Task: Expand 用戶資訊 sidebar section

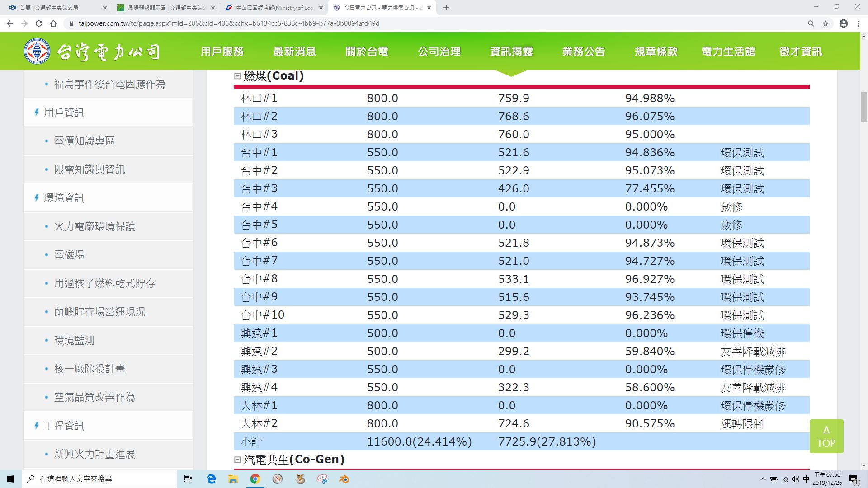Action: 64,113
